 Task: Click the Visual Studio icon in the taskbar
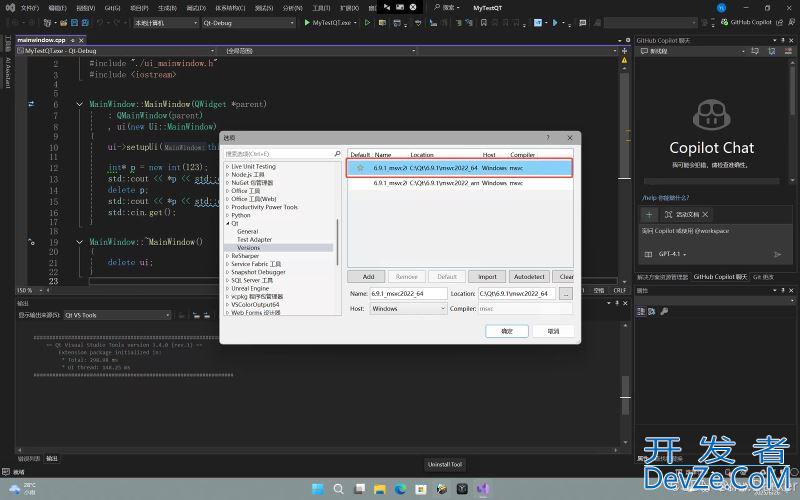pyautogui.click(x=483, y=489)
